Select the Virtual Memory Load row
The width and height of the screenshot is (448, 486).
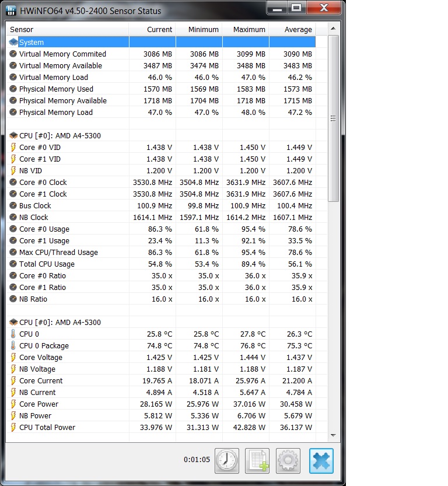[x=161, y=77]
